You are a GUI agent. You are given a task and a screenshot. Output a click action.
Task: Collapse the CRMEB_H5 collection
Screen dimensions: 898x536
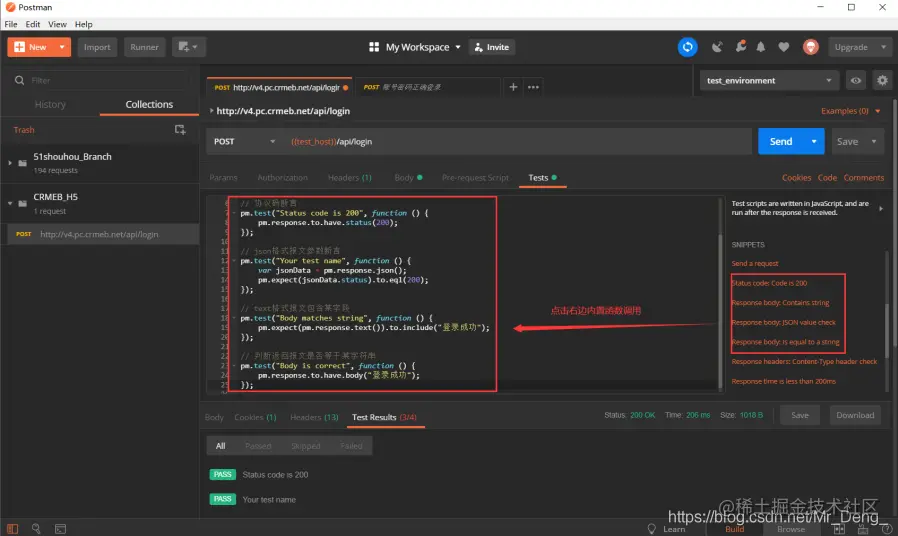(x=10, y=203)
